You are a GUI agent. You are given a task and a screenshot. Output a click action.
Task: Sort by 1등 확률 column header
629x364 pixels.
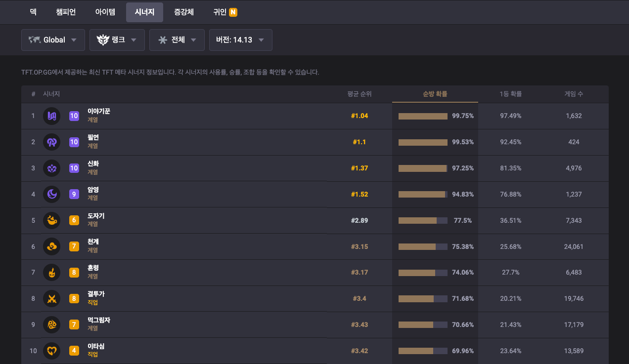point(510,94)
